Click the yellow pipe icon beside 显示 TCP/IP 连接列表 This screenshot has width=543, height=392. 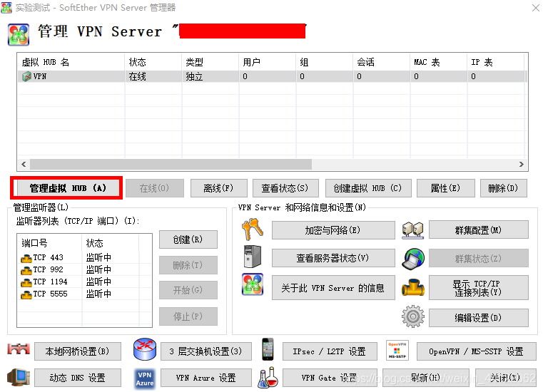click(413, 287)
